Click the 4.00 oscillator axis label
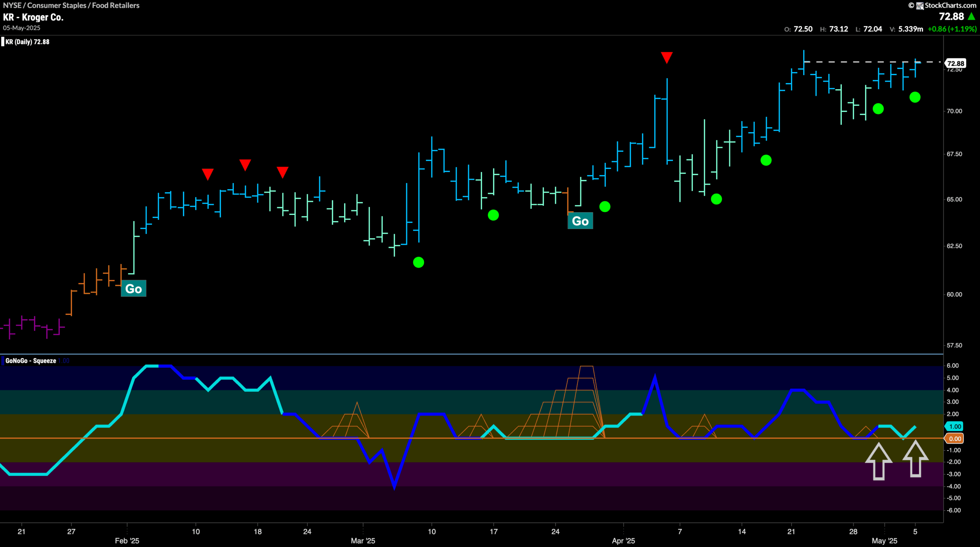 coord(952,390)
